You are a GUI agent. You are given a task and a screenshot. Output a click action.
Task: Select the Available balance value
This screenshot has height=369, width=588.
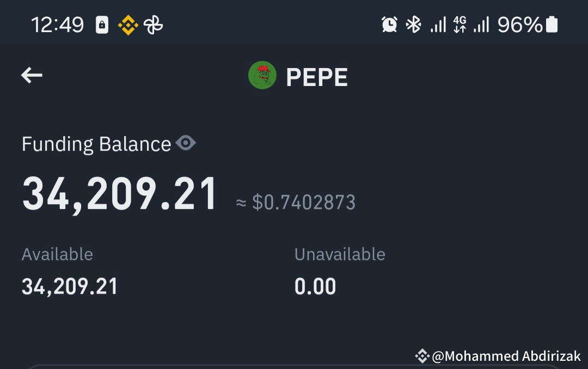tap(69, 286)
